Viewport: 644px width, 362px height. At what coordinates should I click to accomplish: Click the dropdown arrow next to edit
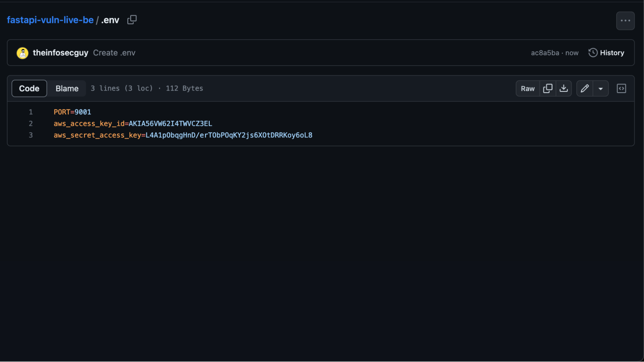pyautogui.click(x=600, y=88)
